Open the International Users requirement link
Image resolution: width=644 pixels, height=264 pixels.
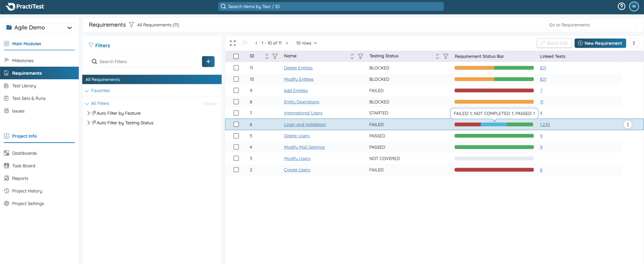click(303, 113)
